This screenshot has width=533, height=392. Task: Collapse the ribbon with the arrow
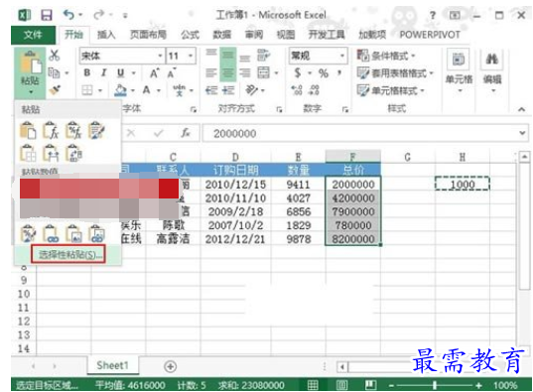point(521,109)
